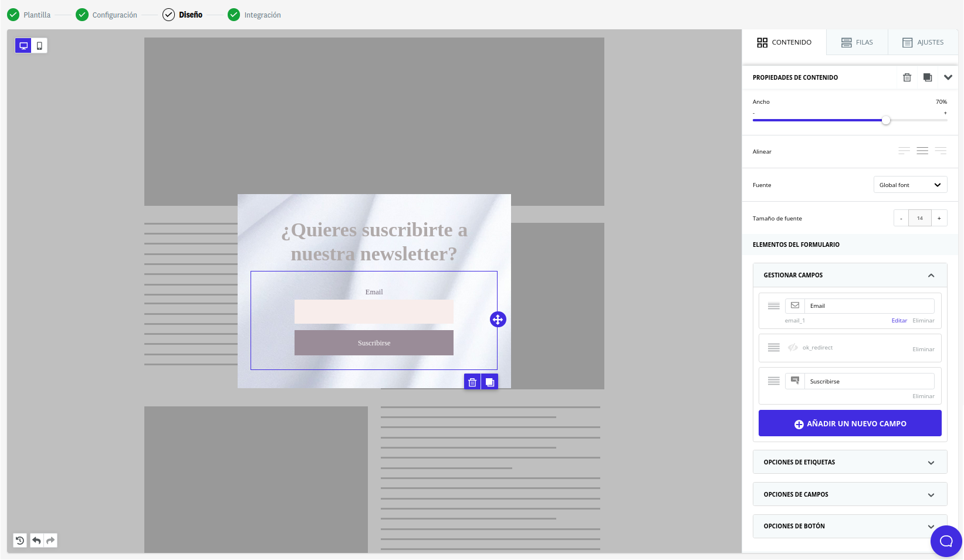Screen dimensions: 964x560
Task: Open the revision history icon
Action: (20, 540)
